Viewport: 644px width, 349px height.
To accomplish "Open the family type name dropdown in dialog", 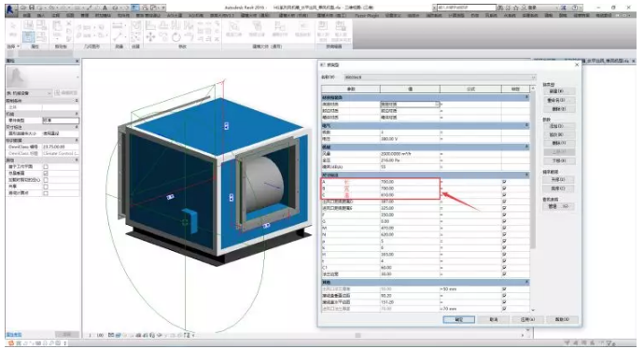I will click(534, 77).
